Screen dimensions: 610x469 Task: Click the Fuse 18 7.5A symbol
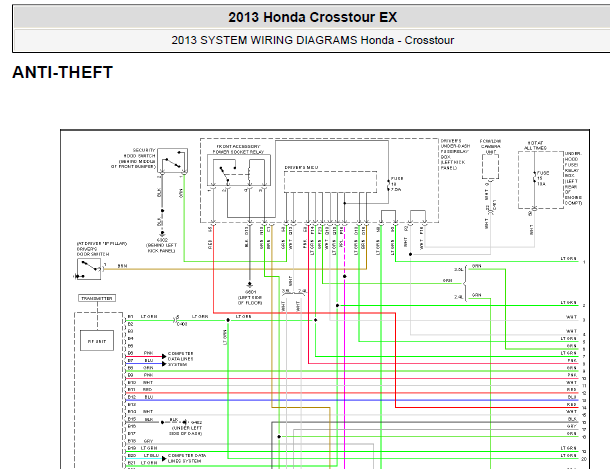coord(389,184)
